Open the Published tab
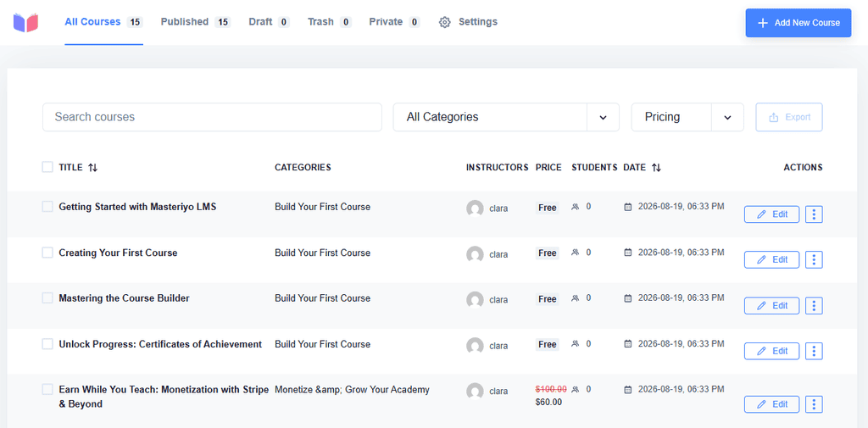This screenshot has height=428, width=868. (196, 22)
